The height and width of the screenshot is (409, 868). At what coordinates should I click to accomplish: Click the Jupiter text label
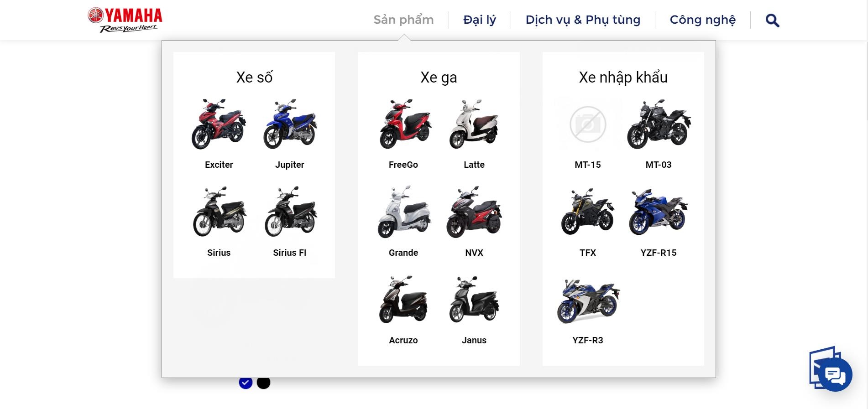(x=290, y=165)
